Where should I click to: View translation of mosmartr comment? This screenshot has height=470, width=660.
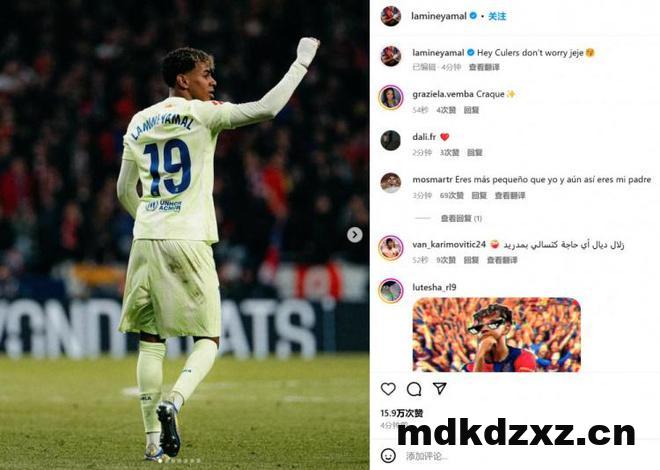510,196
